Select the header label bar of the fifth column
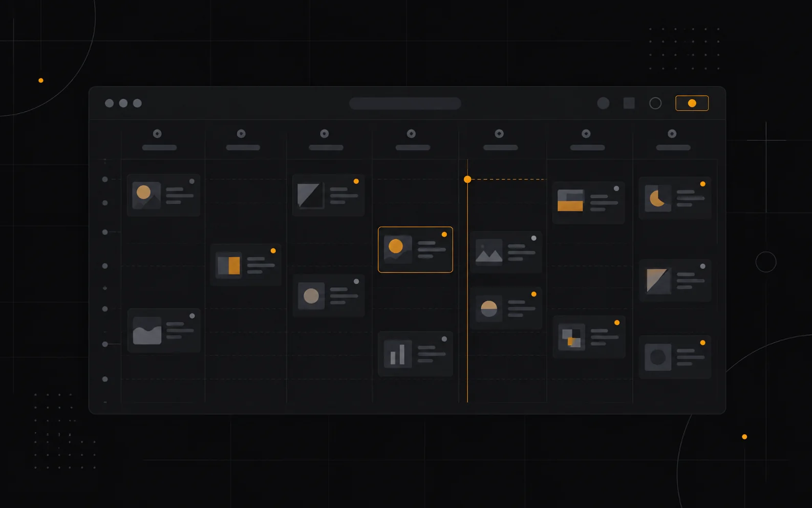This screenshot has height=508, width=812. click(x=501, y=147)
